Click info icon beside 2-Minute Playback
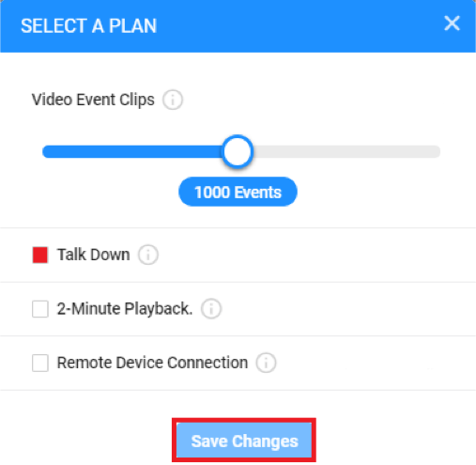The width and height of the screenshot is (476, 465). pos(211,308)
